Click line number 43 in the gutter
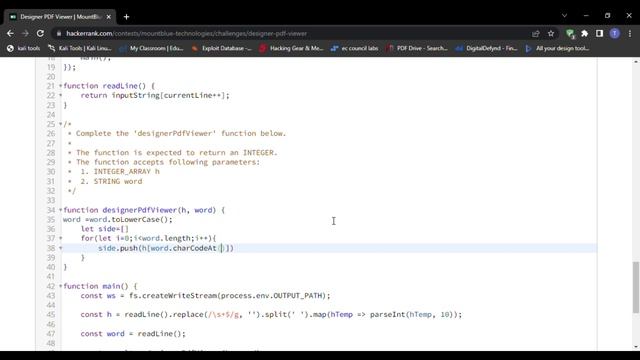This screenshot has width=640, height=360. coord(51,296)
